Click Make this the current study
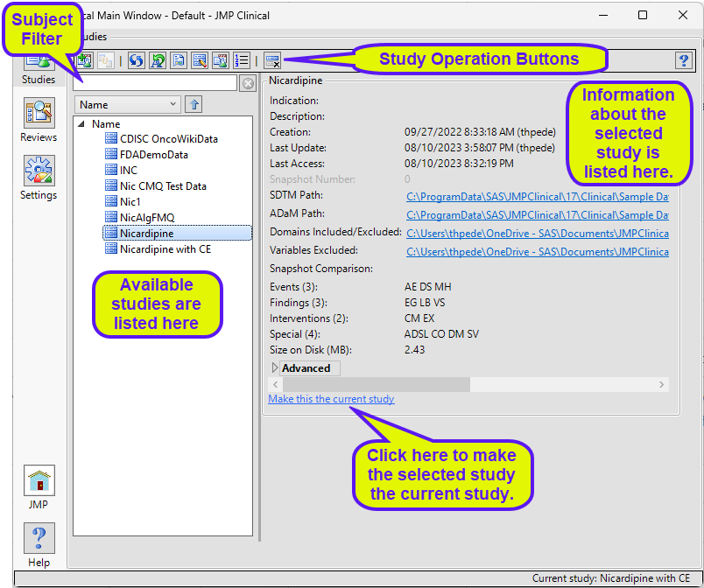Viewport: 704px width, 588px height. point(331,399)
